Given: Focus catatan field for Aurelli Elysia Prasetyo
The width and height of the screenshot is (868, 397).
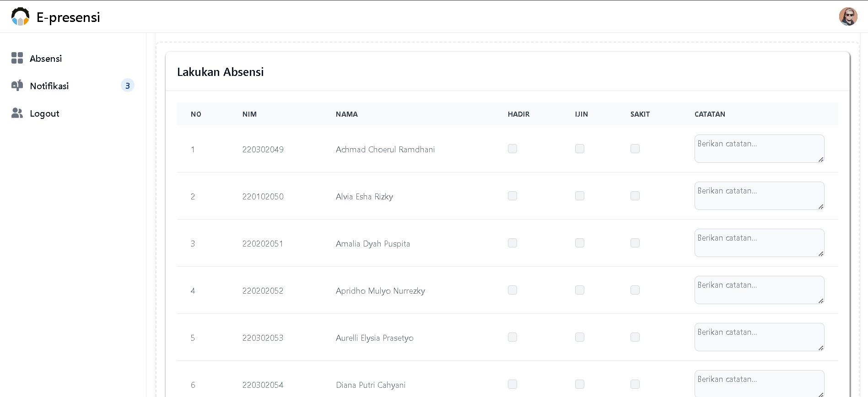Looking at the screenshot, I should pos(760,337).
